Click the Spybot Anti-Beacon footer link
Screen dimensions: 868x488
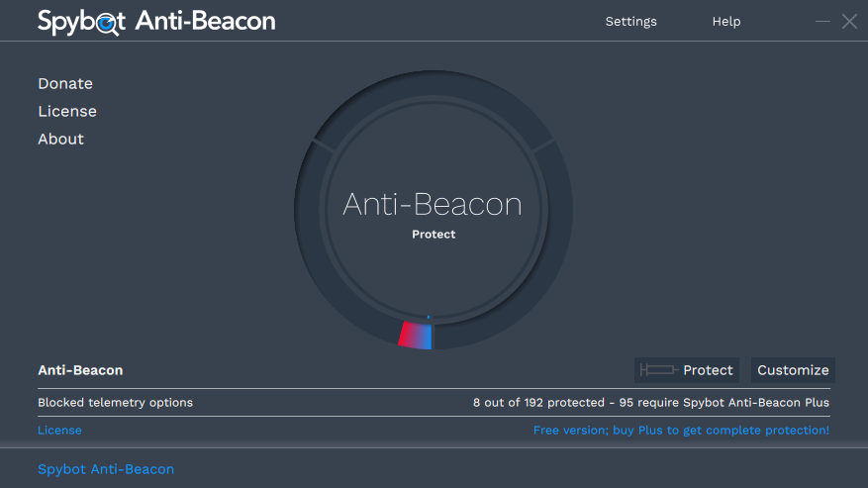coord(106,469)
